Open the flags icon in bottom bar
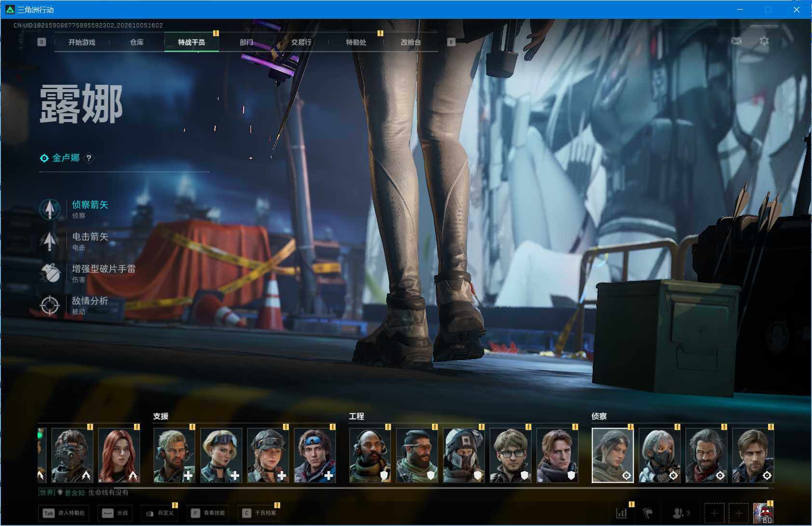The image size is (812, 526). pos(648,513)
